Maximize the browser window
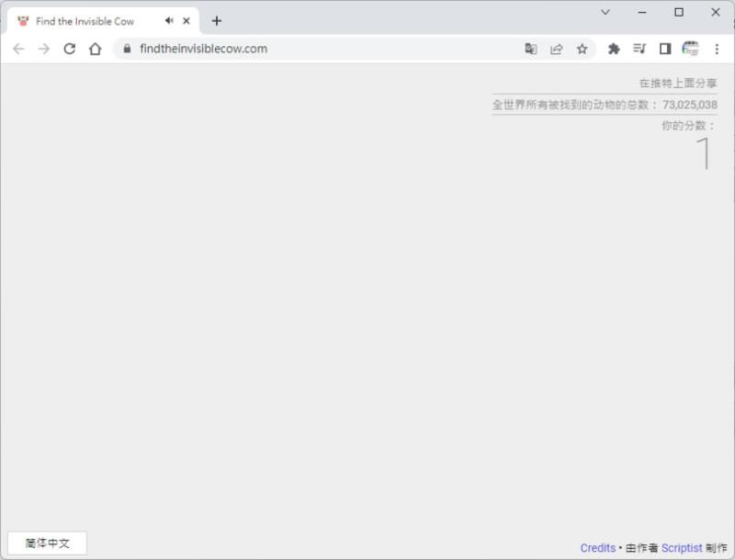The height and width of the screenshot is (560, 735). [x=679, y=12]
